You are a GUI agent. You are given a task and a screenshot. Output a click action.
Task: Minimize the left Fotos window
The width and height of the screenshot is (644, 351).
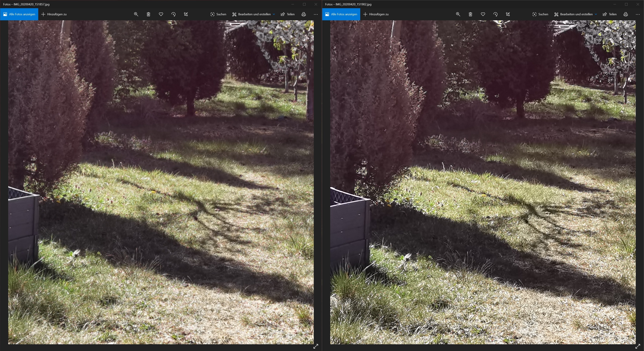pyautogui.click(x=293, y=4)
